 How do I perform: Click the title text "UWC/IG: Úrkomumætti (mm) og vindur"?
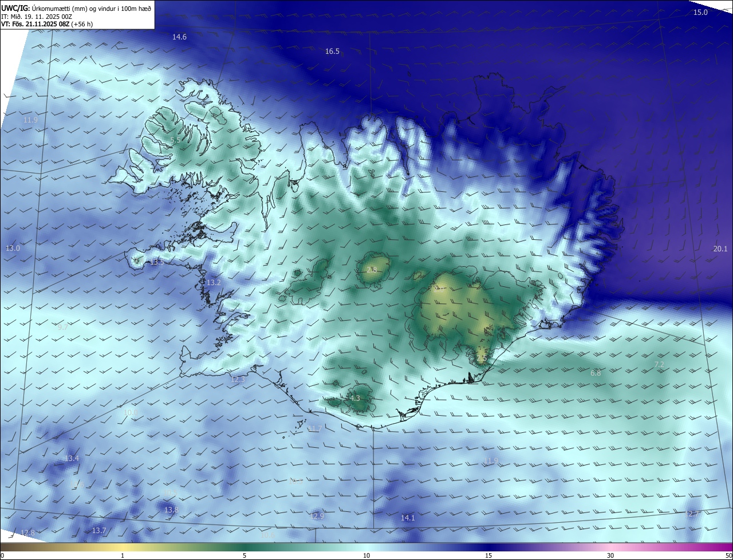click(x=76, y=8)
